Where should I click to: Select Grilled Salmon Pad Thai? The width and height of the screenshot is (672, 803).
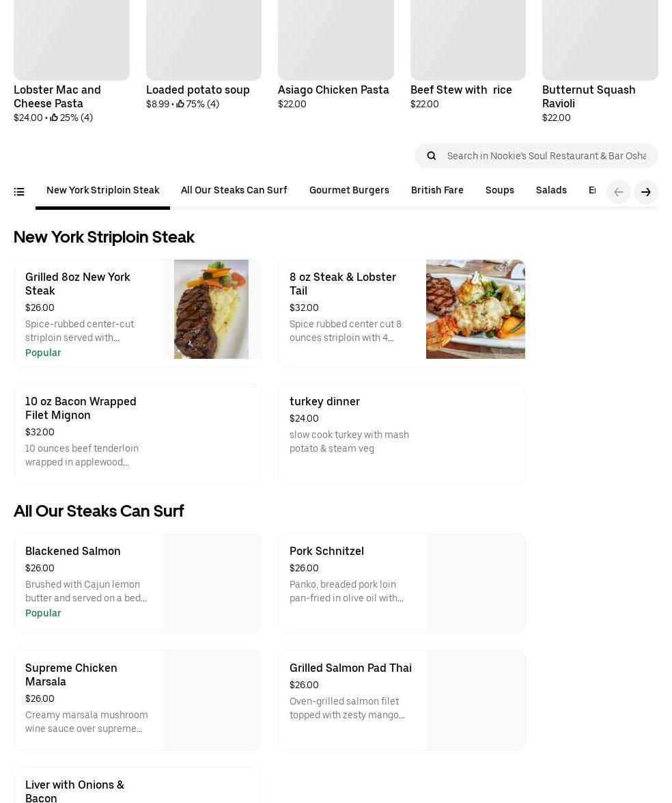(402, 700)
